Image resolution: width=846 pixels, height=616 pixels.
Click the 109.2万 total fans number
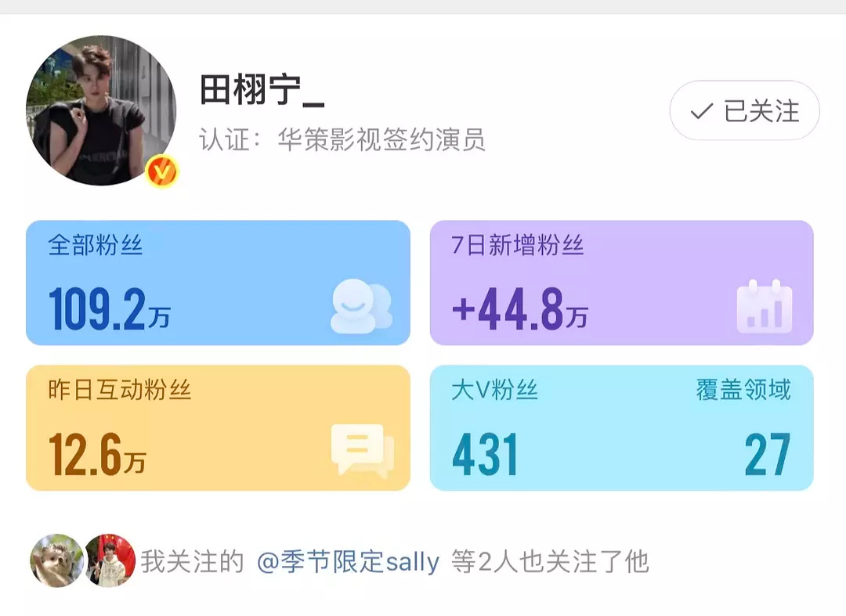point(110,309)
